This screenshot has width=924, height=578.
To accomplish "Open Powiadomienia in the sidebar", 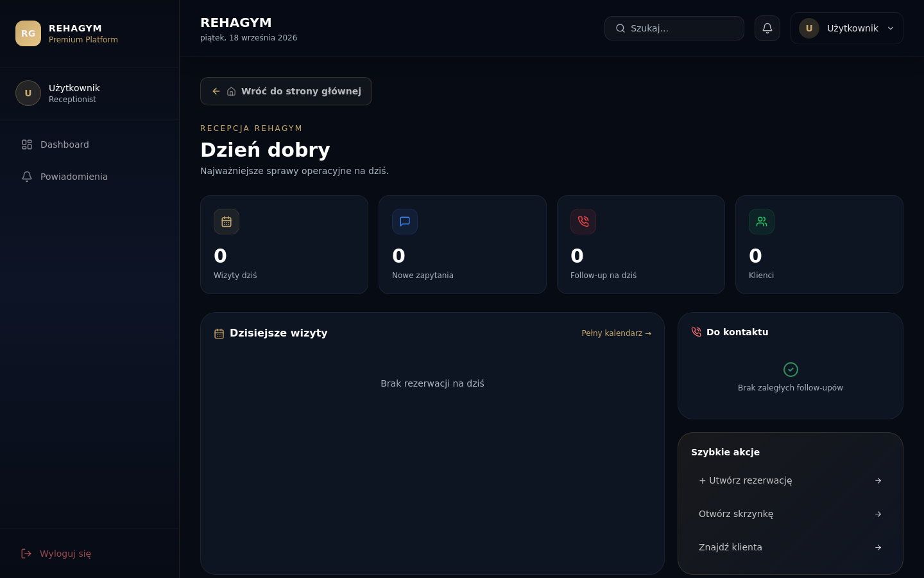I will coord(90,177).
